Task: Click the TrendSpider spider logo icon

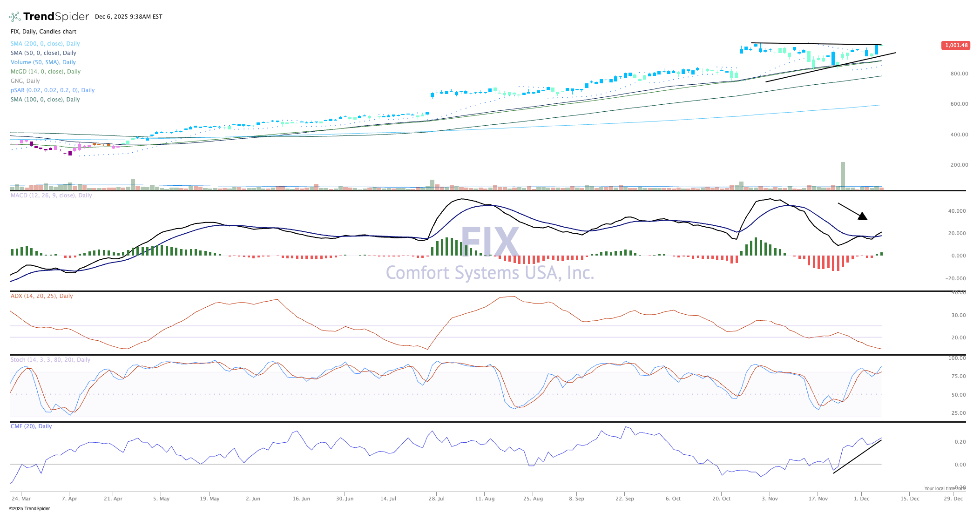Action: click(x=15, y=17)
